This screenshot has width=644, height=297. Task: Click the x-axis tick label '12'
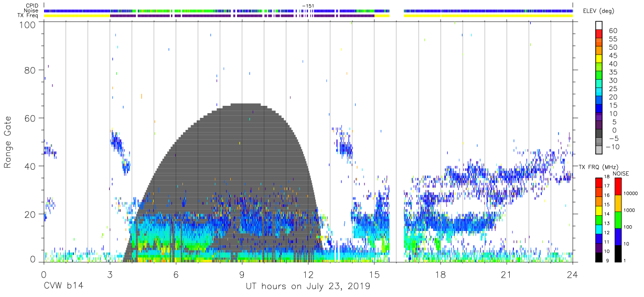click(308, 274)
